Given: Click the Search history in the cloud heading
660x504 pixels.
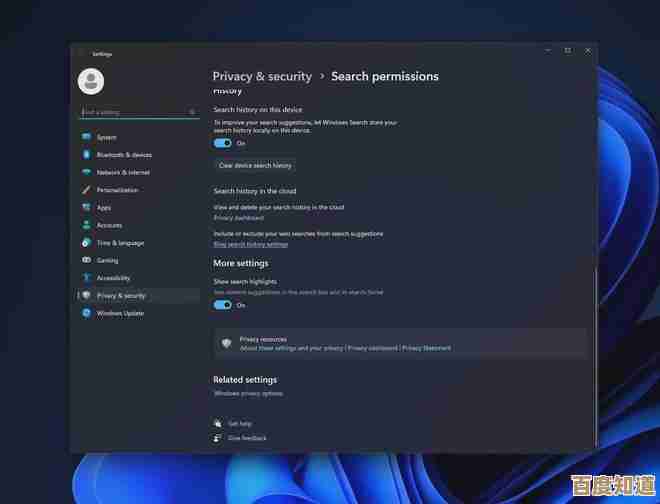Looking at the screenshot, I should [x=255, y=191].
